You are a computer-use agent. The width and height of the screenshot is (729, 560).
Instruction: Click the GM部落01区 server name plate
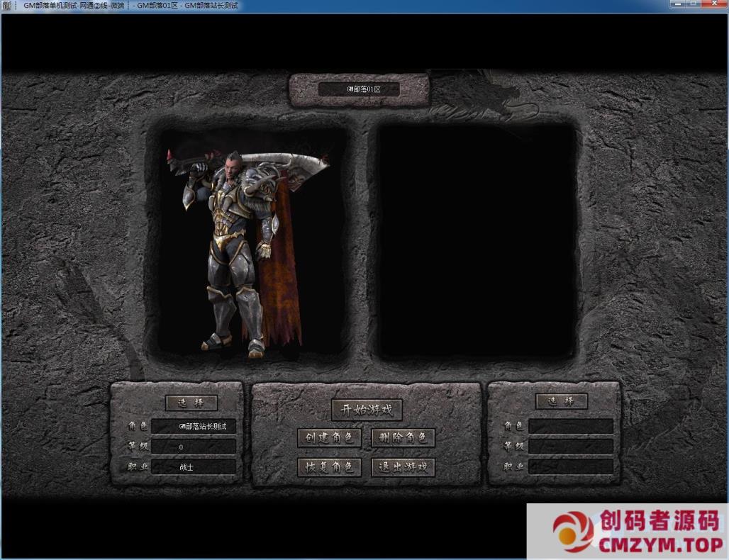359,89
